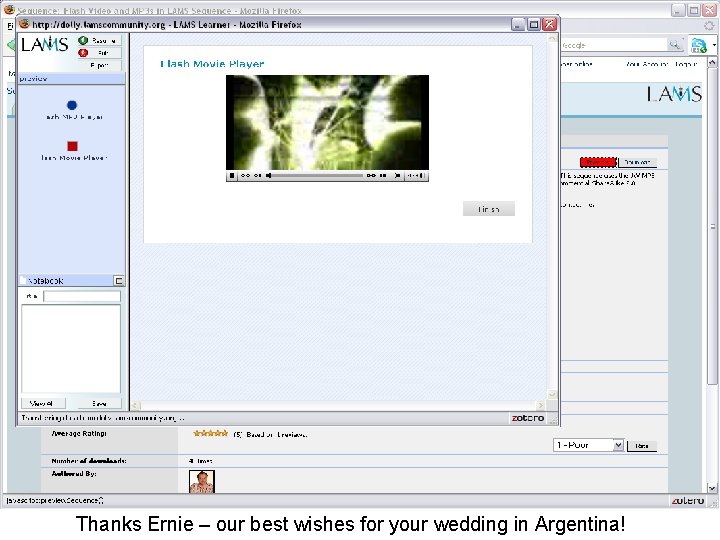Click the green back arrow in background Firefox

point(11,45)
